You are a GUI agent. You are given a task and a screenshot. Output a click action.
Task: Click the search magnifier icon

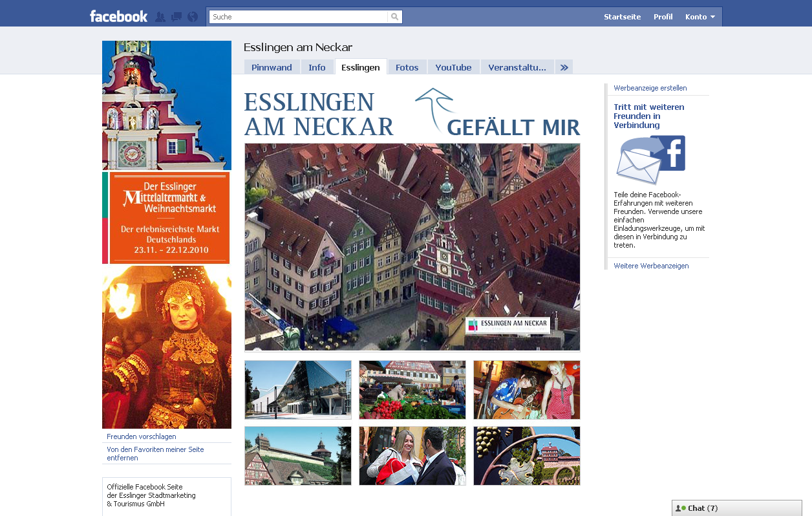[394, 16]
